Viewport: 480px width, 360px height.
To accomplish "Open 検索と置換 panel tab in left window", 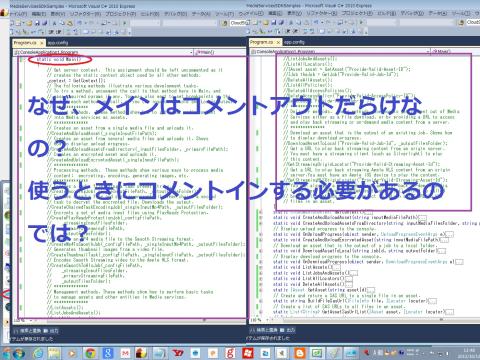I will (x=28, y=331).
